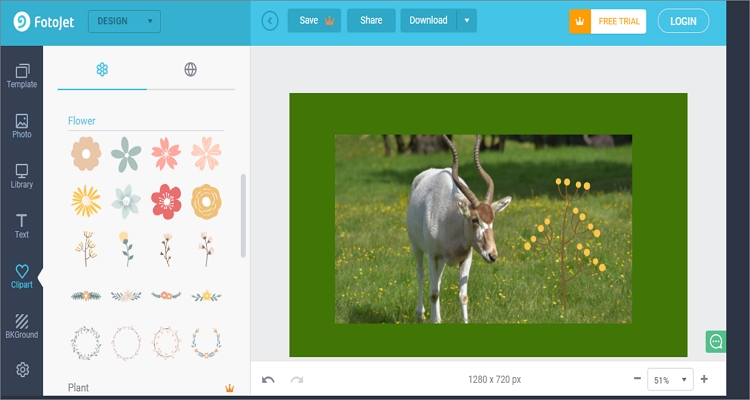Select the light blue star flower clipart
This screenshot has height=400, width=750.
126,202
